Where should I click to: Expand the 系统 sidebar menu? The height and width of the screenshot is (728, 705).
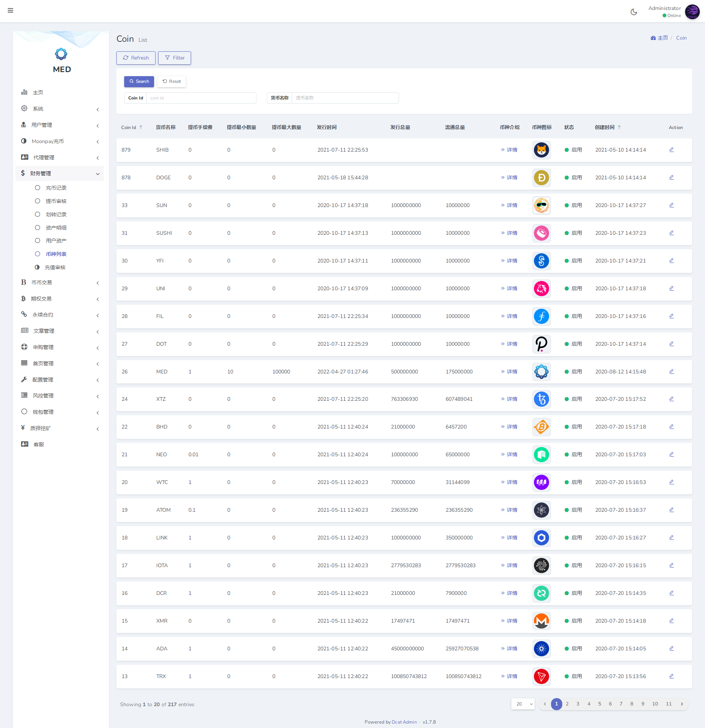[x=59, y=109]
